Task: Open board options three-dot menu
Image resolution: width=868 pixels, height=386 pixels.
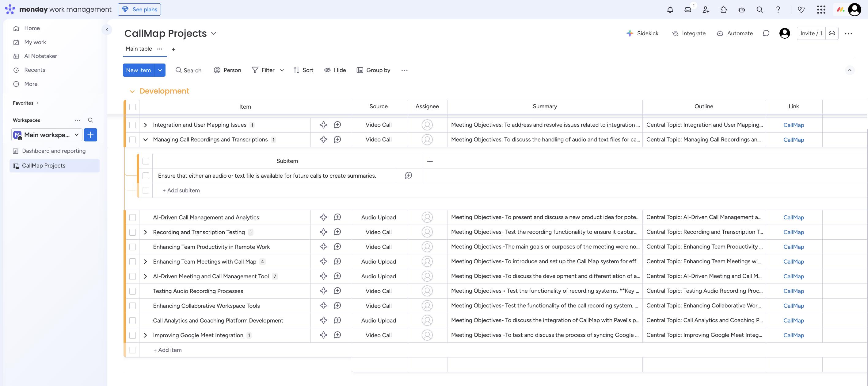Action: pyautogui.click(x=848, y=33)
